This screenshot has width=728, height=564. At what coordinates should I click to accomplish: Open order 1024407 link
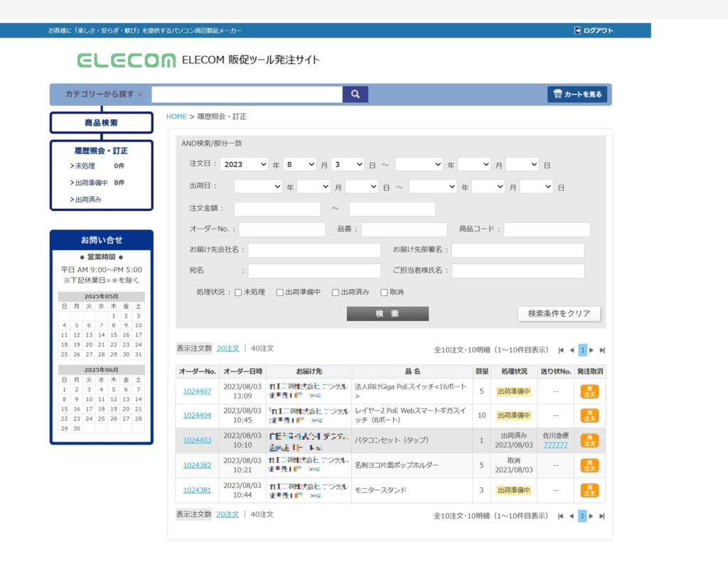pos(198,391)
